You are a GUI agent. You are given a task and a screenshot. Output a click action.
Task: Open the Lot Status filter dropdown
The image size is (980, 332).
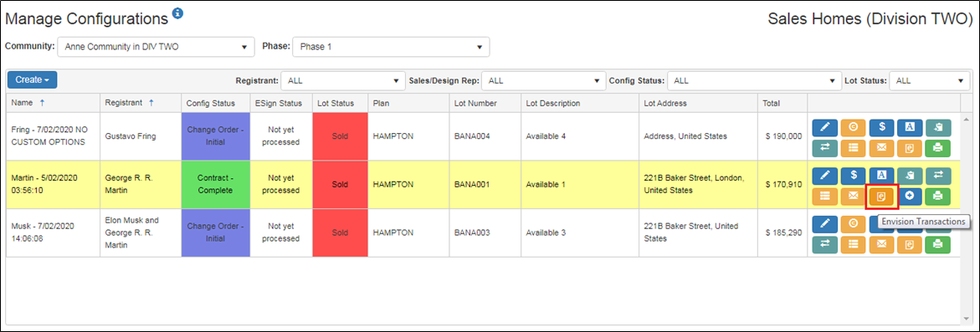pyautogui.click(x=929, y=80)
